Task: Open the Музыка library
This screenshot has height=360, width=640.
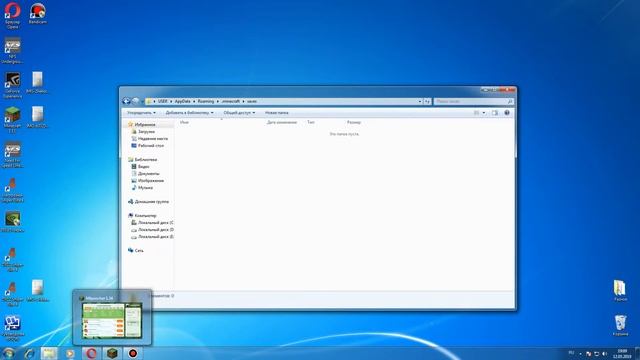Action: tap(142, 187)
